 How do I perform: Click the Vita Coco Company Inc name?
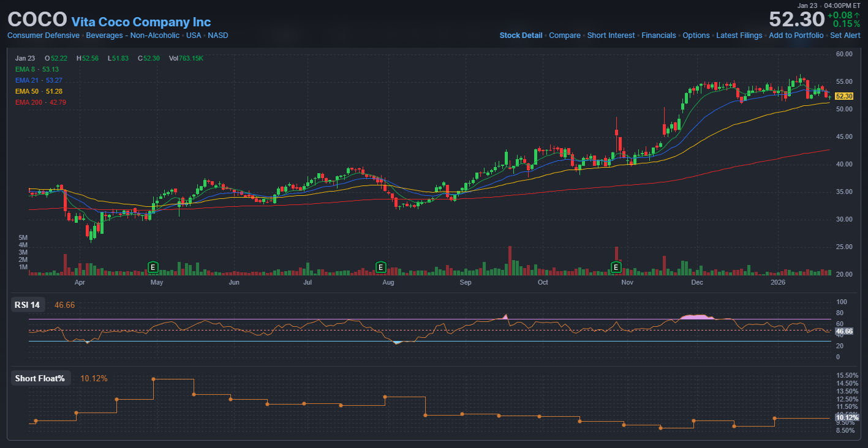141,22
